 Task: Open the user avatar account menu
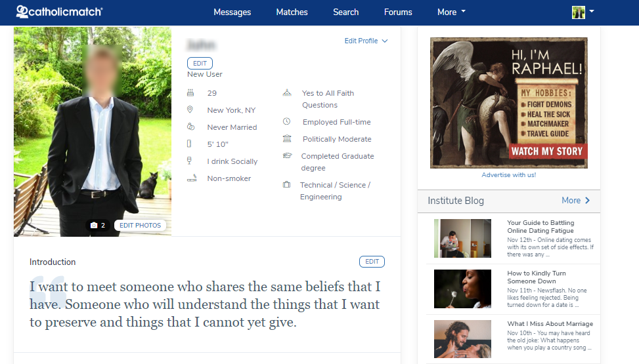[583, 12]
